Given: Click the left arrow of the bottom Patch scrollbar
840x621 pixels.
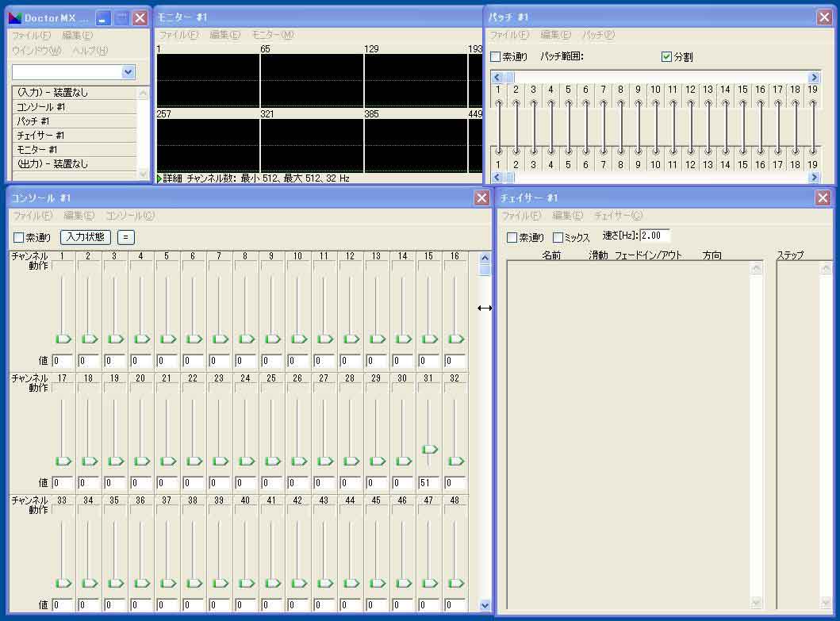Looking at the screenshot, I should (x=497, y=178).
